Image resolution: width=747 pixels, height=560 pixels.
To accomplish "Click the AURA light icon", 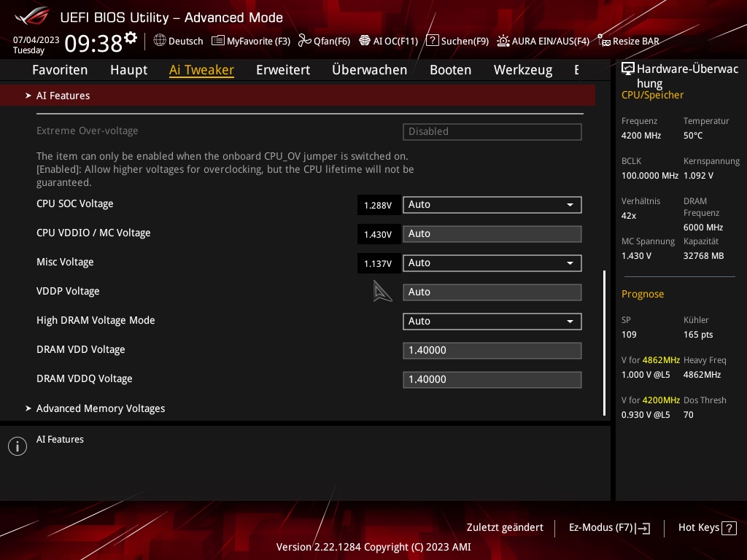I will [503, 41].
